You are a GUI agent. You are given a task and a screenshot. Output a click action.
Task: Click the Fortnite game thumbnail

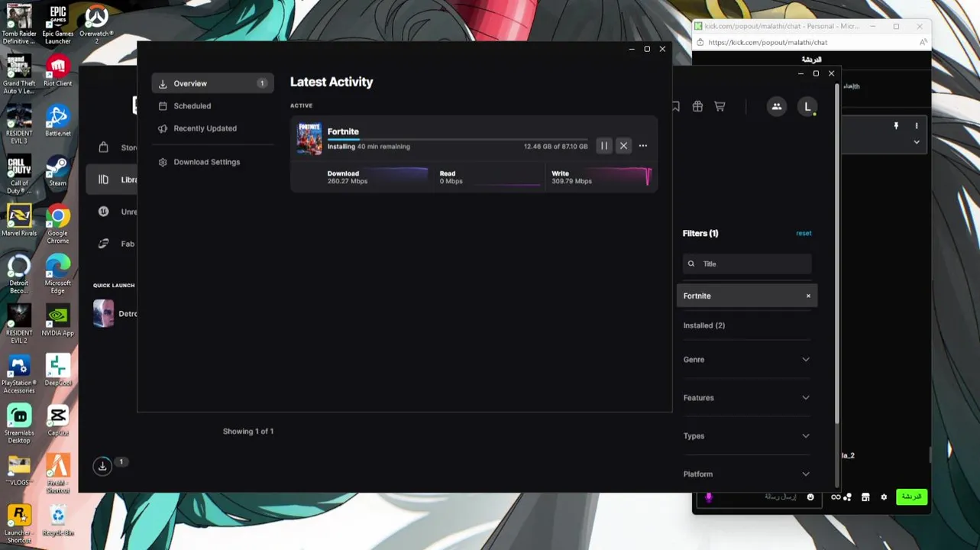[x=309, y=139]
